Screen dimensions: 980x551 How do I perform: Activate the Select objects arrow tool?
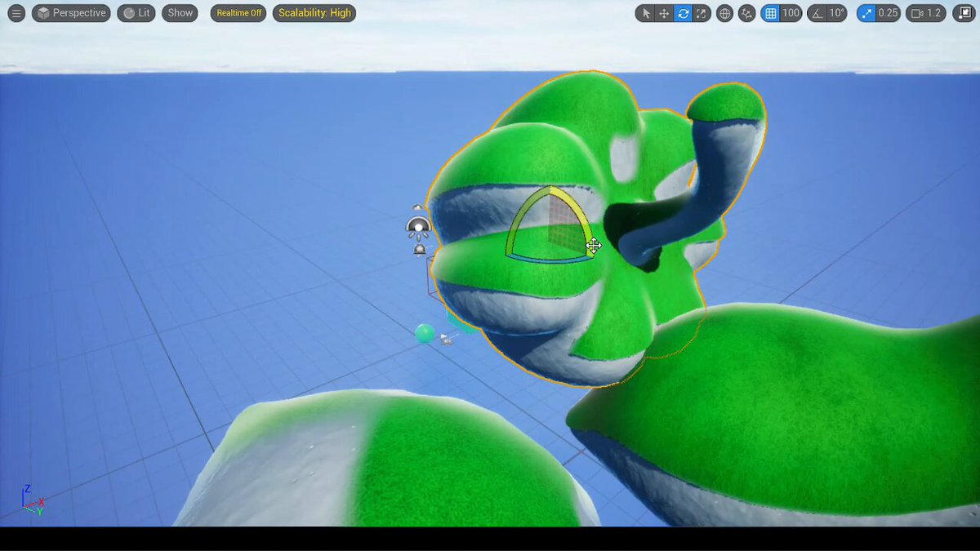(x=646, y=13)
